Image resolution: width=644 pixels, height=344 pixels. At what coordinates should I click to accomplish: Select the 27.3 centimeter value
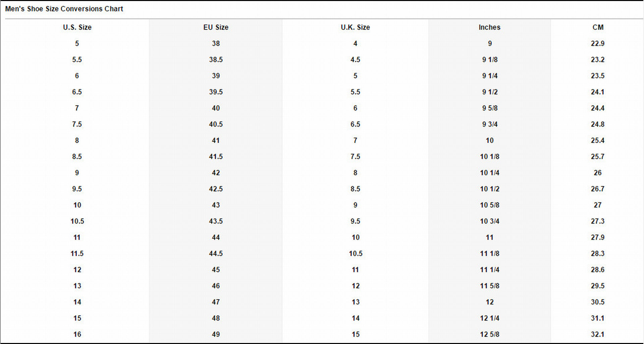(598, 221)
